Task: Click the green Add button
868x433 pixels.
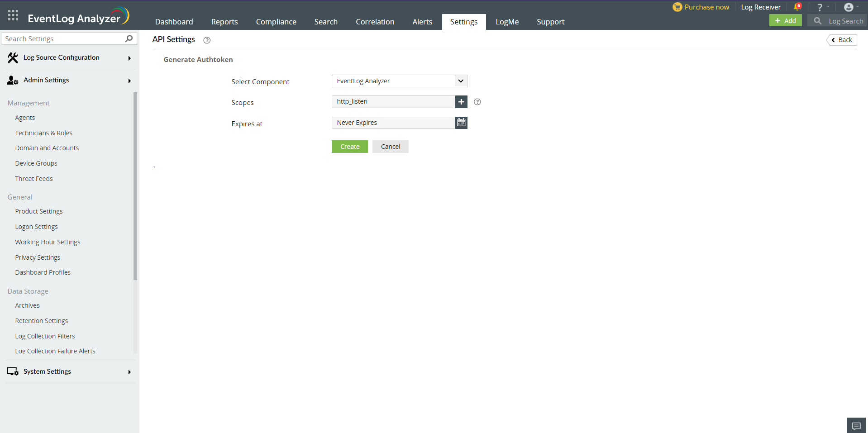Action: [785, 20]
